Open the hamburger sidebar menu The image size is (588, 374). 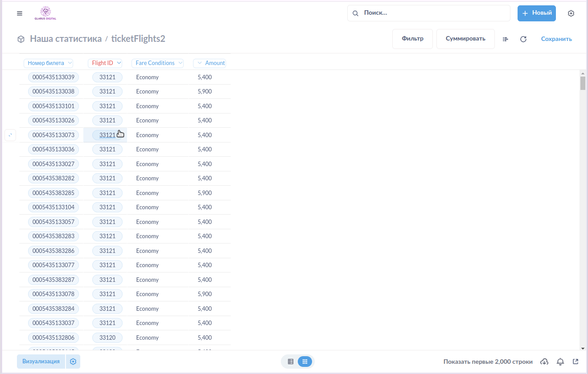(x=20, y=13)
